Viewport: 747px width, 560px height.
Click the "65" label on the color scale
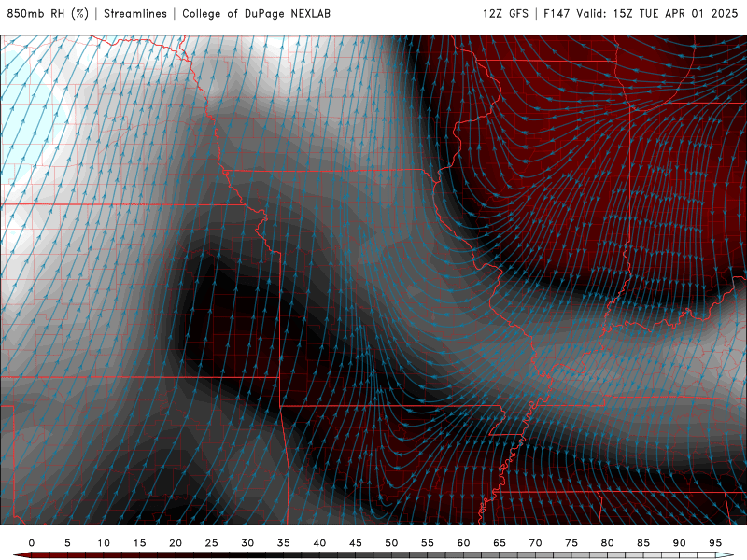tap(500, 543)
